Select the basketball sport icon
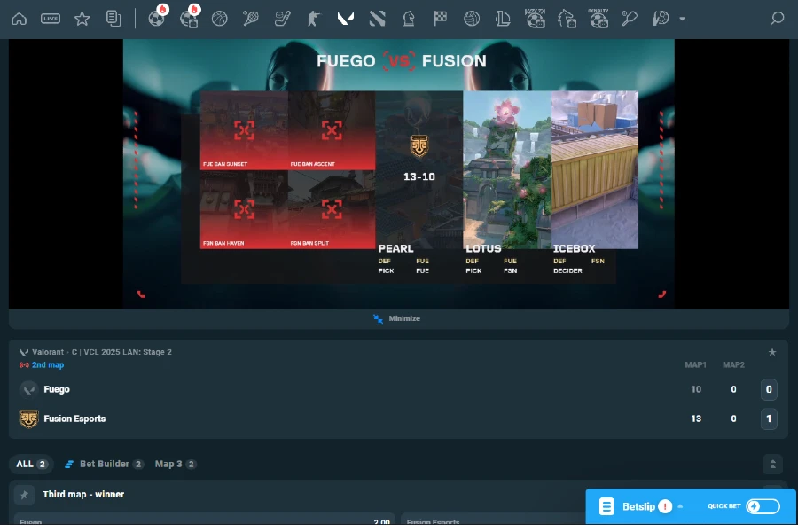The width and height of the screenshot is (798, 532). point(219,18)
